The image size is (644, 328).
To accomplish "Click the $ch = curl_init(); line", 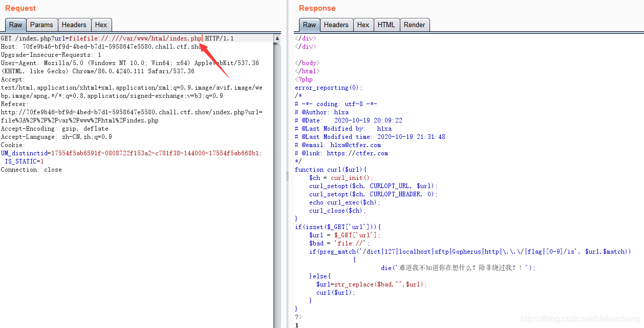I will pyautogui.click(x=341, y=178).
